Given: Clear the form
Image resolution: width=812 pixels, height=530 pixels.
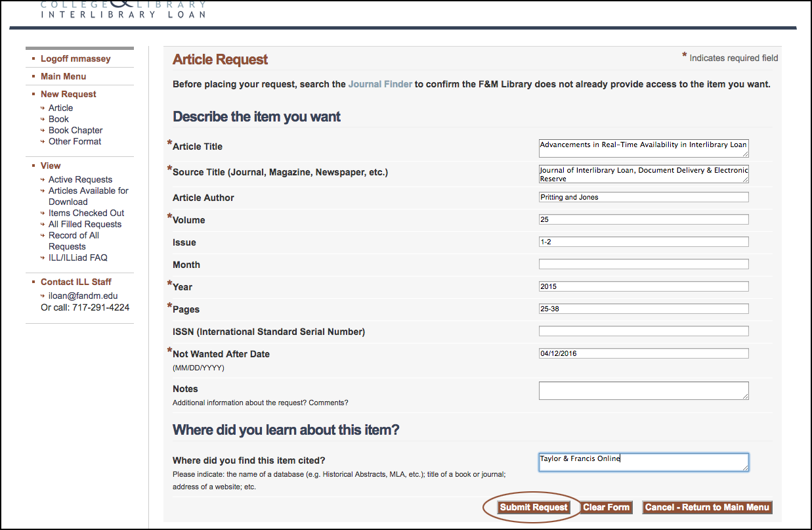Looking at the screenshot, I should [606, 507].
